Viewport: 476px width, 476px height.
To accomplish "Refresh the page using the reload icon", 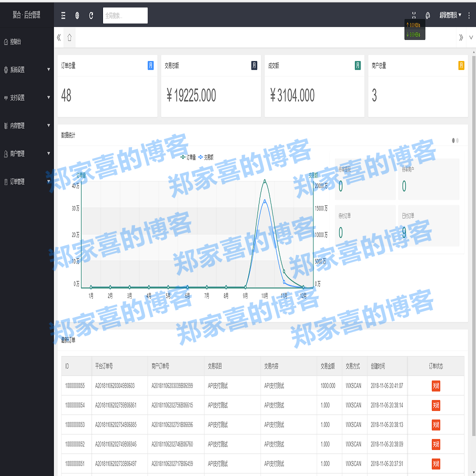I will [x=90, y=15].
